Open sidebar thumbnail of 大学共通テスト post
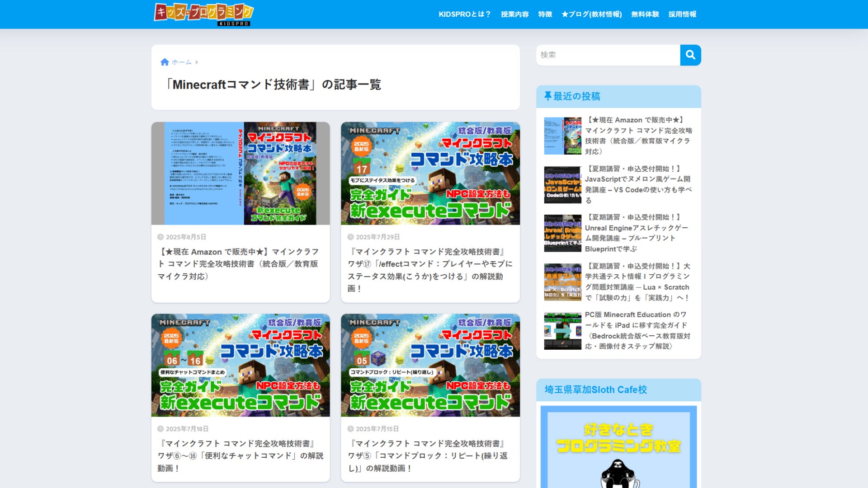 (563, 282)
